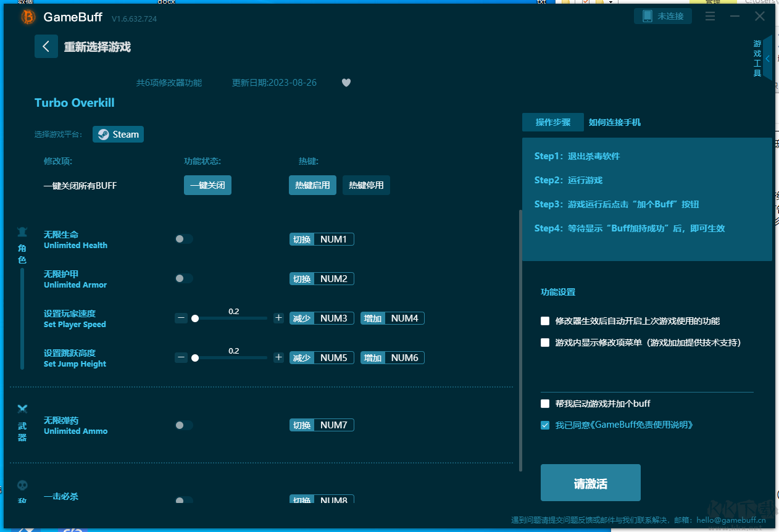Switch to the 操作步骤 tab
The width and height of the screenshot is (779, 532).
(x=553, y=122)
